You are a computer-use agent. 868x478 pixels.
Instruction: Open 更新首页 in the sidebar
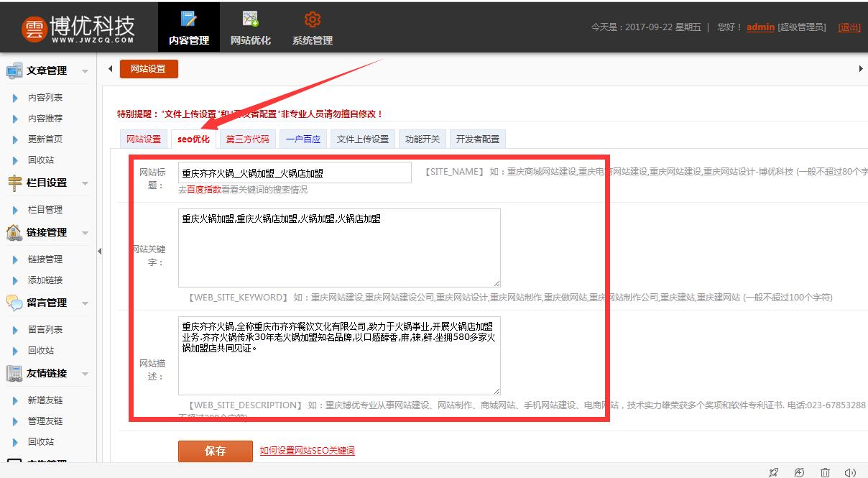click(45, 139)
